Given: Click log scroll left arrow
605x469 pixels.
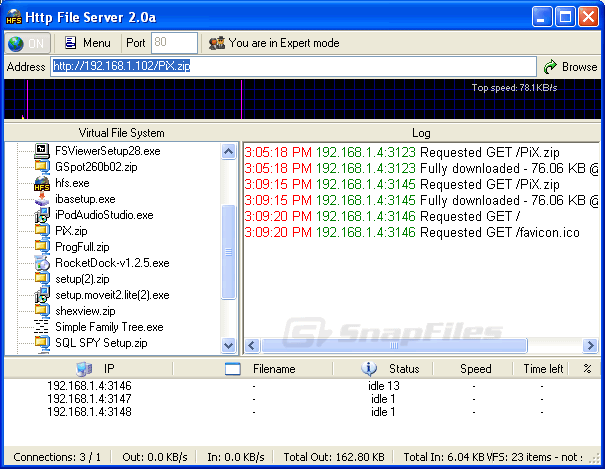Looking at the screenshot, I should (252, 345).
